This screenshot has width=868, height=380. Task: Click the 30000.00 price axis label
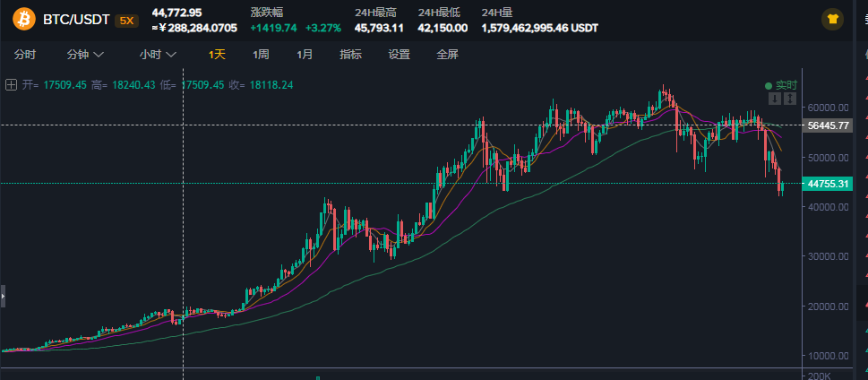point(829,256)
